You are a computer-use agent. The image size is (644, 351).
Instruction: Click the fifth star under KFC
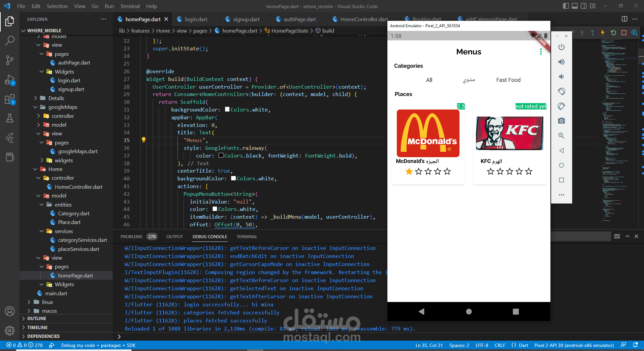pos(529,172)
